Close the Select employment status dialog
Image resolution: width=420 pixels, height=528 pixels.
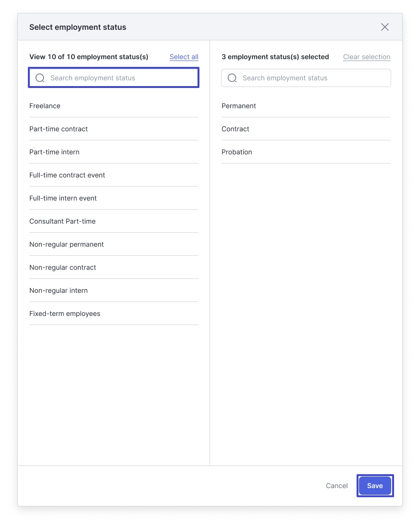click(x=384, y=27)
